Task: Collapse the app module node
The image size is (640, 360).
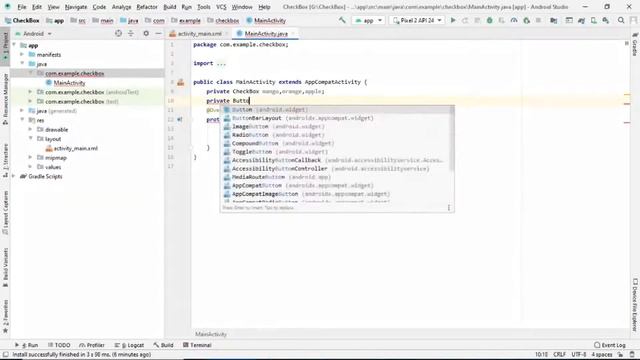Action: pyautogui.click(x=14, y=45)
